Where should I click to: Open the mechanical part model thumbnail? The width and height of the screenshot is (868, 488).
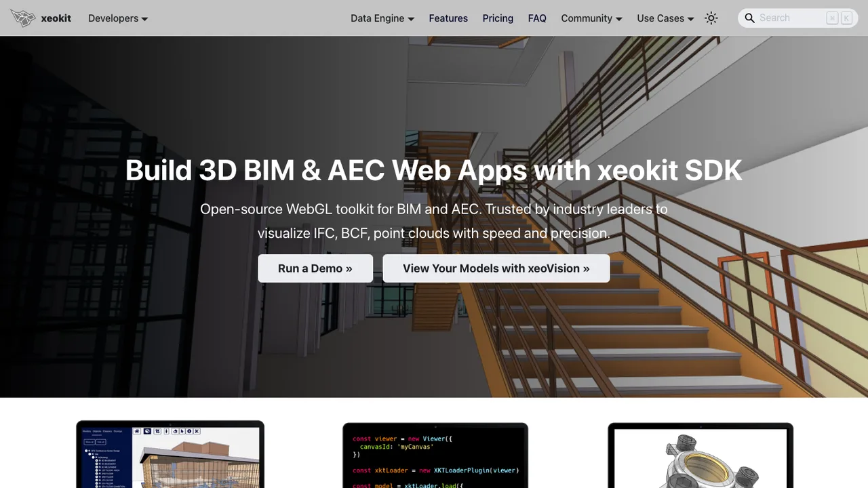(x=701, y=455)
